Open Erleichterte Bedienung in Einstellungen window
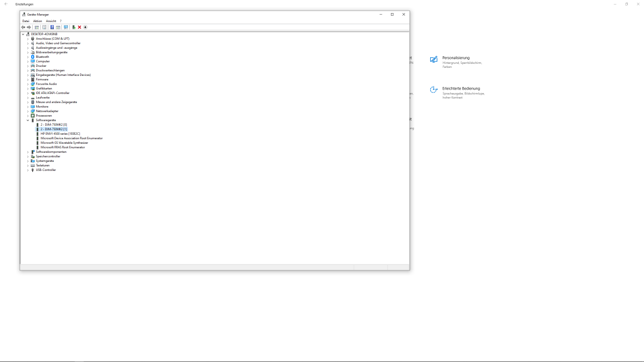 [x=457, y=93]
